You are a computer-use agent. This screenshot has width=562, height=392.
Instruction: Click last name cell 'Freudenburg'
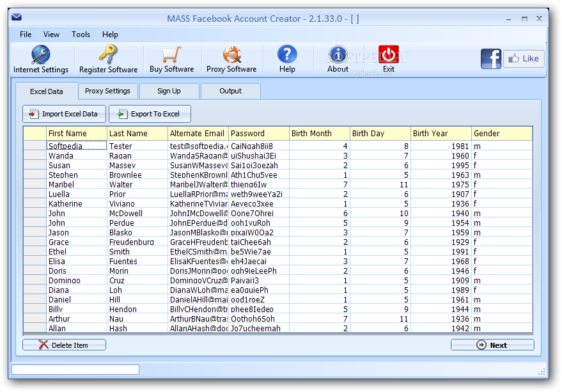[137, 242]
